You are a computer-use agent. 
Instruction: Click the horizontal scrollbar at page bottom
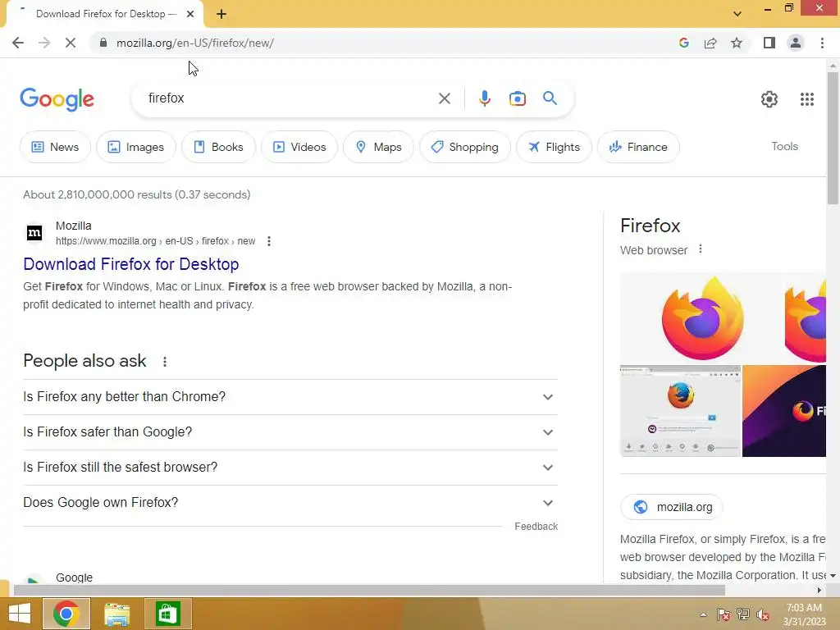tap(369, 591)
